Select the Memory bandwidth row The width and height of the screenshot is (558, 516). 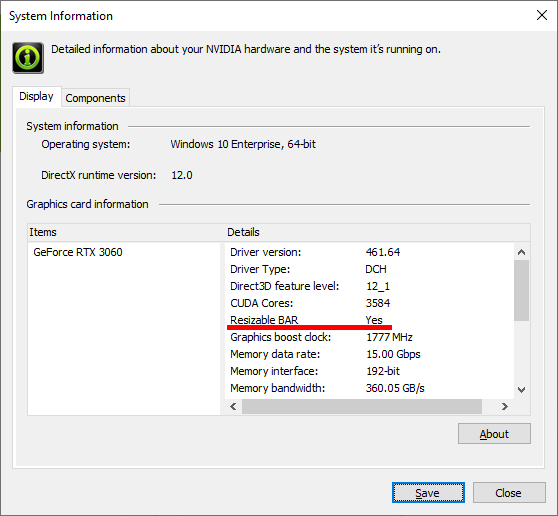(x=370, y=388)
